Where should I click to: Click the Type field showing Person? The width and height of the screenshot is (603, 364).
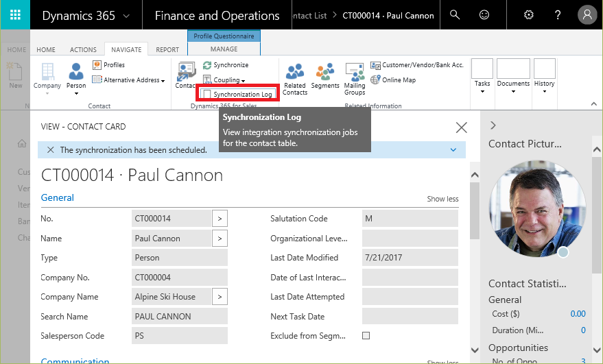tap(180, 258)
